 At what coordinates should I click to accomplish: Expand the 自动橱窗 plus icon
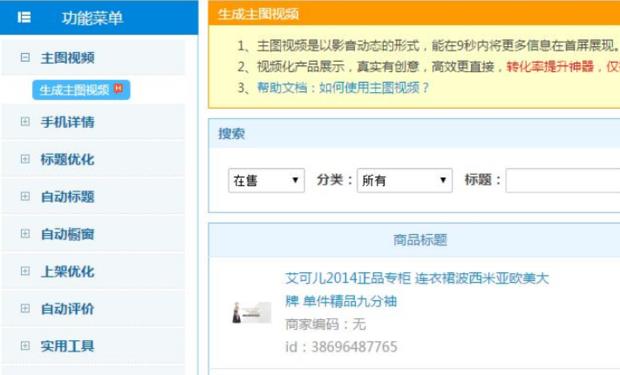[25, 234]
